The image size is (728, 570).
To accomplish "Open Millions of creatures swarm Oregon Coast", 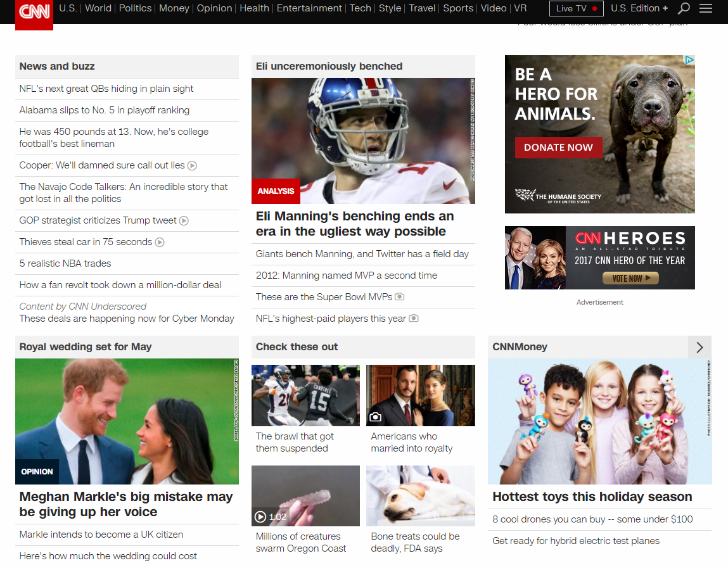I will point(301,543).
